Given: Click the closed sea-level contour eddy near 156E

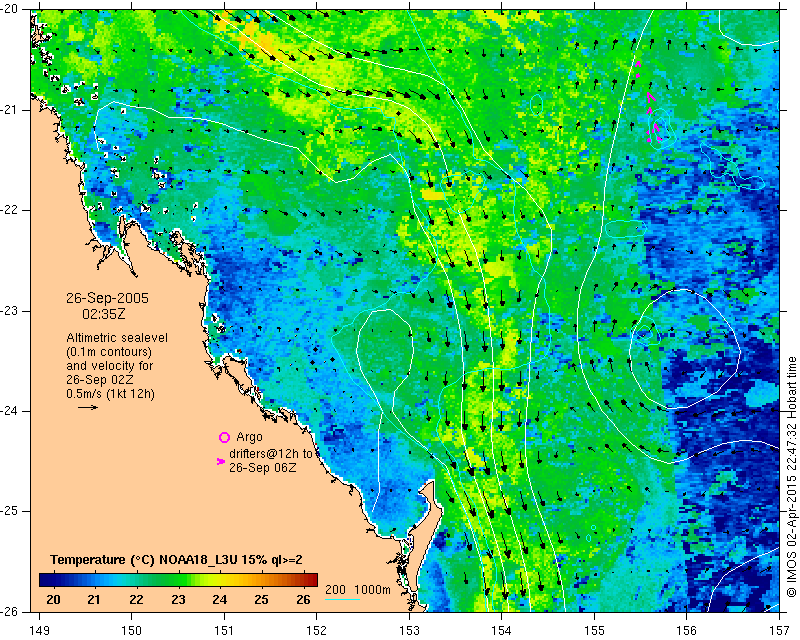Looking at the screenshot, I should click(x=685, y=349).
